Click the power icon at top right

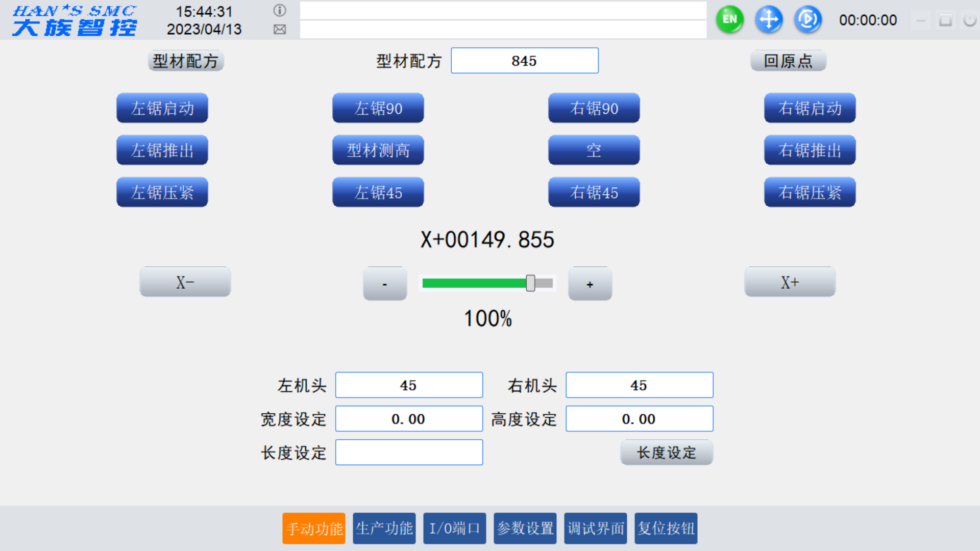coord(969,20)
